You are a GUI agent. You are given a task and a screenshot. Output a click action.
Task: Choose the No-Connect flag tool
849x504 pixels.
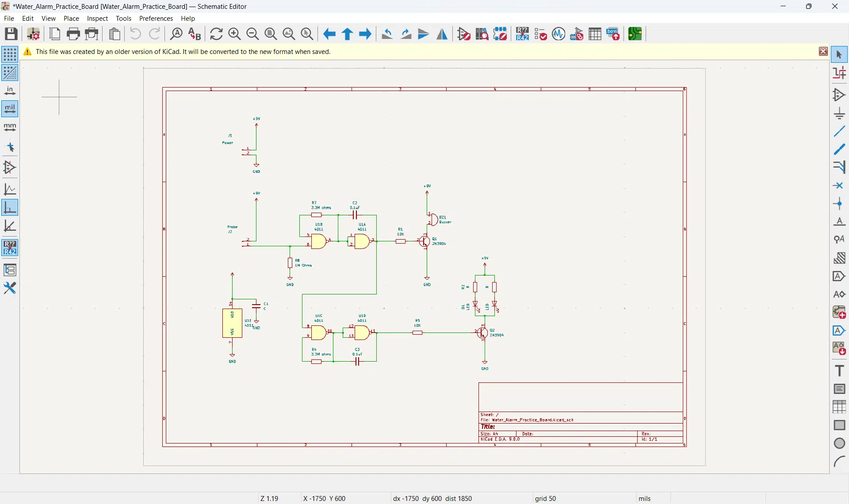coord(839,186)
